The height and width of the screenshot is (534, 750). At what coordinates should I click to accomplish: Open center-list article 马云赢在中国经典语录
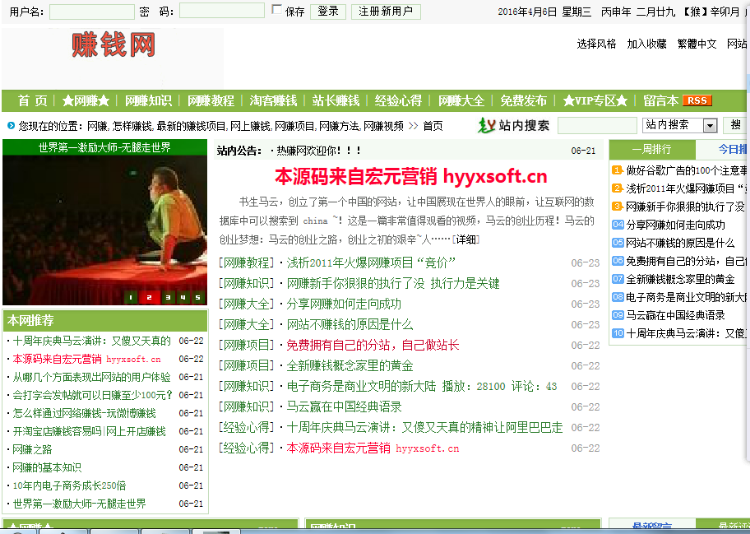coord(344,407)
